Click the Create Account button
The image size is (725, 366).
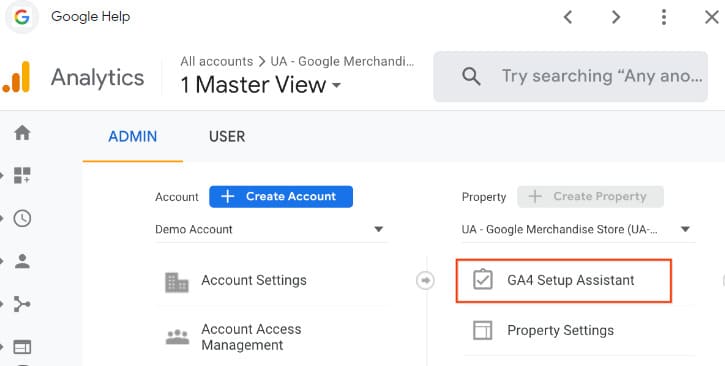[x=281, y=196]
